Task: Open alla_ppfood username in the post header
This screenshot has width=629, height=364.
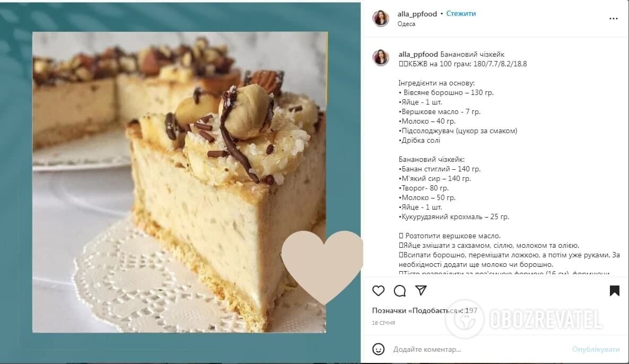Action: tap(417, 14)
